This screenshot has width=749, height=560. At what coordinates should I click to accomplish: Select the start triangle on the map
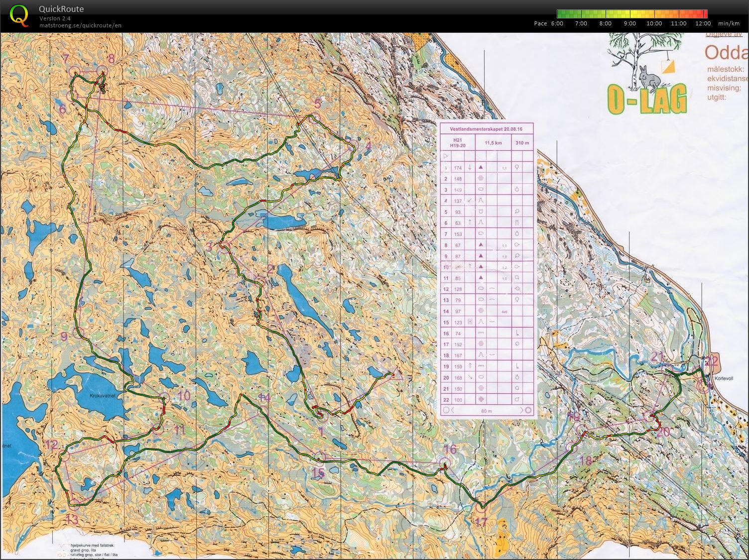coord(396,374)
